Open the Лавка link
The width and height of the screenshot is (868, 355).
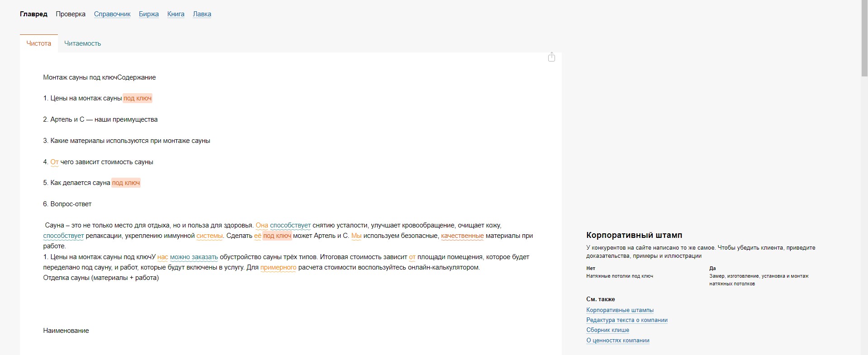[202, 14]
